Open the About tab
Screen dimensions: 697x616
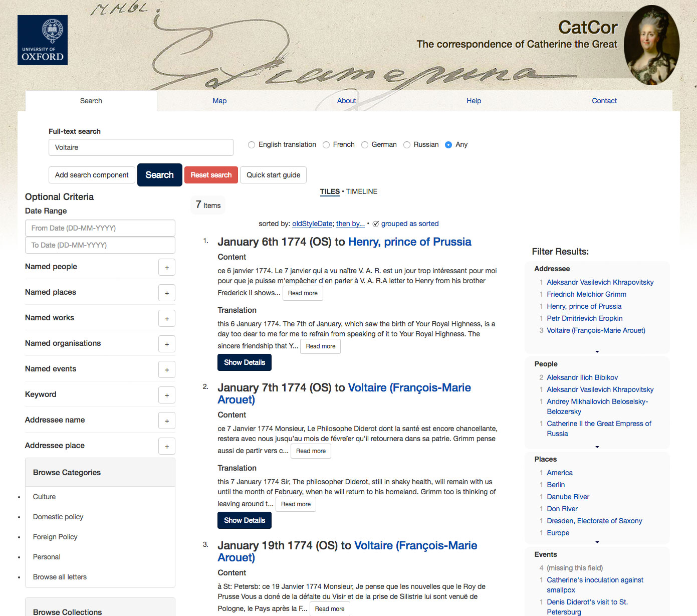tap(346, 101)
